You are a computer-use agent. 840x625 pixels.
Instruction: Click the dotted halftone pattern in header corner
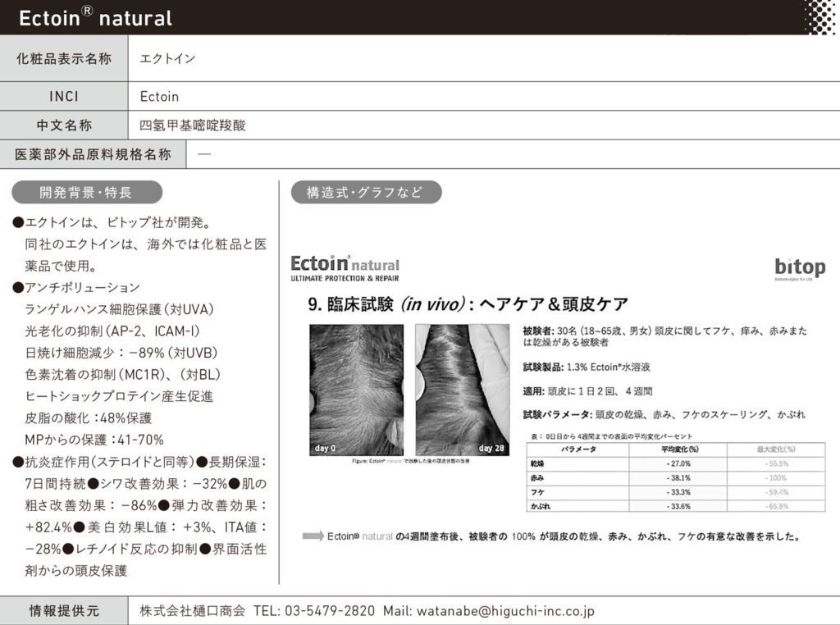coord(817,16)
